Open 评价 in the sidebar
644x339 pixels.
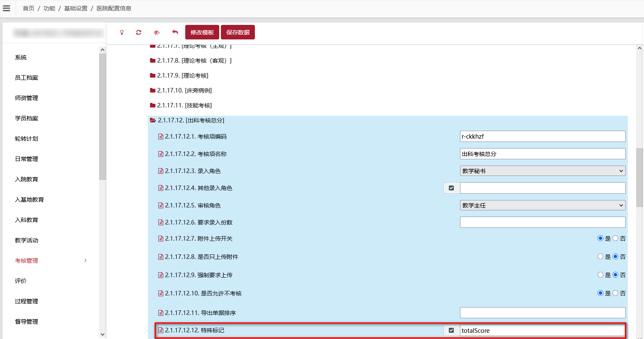21,281
